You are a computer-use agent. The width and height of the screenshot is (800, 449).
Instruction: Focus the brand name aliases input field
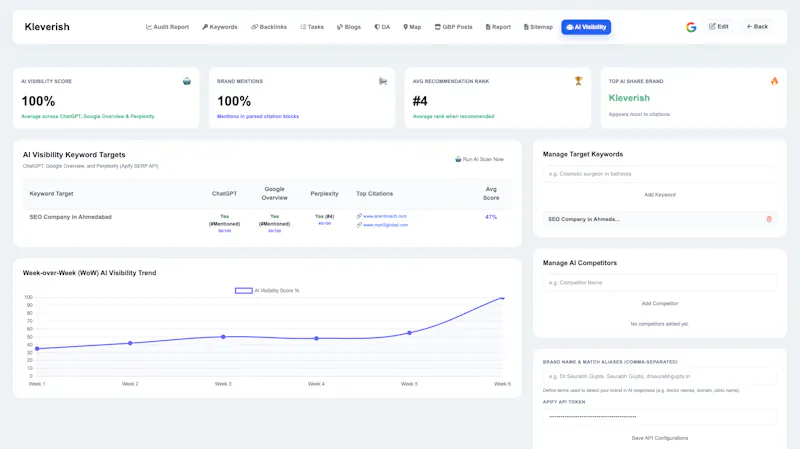tap(660, 377)
